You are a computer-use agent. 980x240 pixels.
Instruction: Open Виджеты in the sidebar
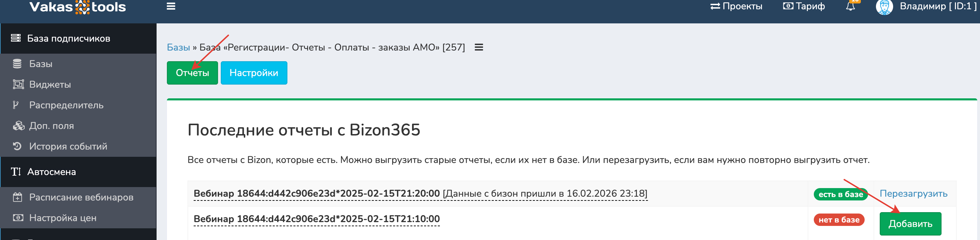[x=50, y=85]
